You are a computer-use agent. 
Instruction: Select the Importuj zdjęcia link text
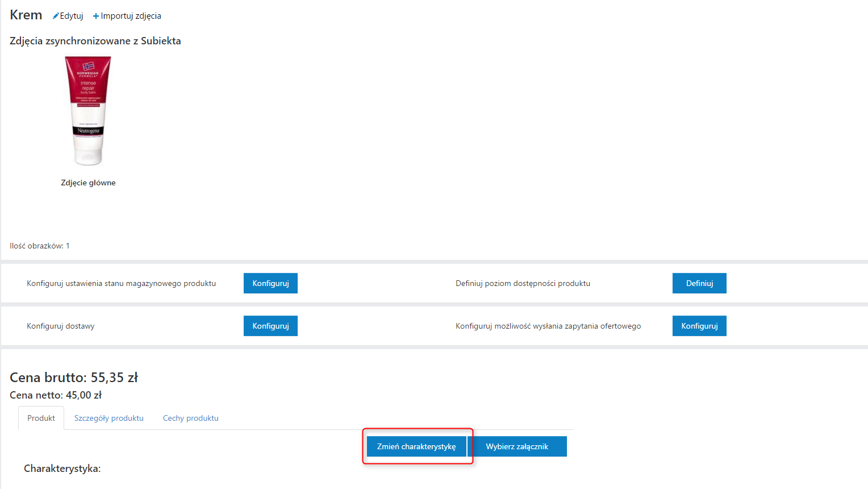[x=131, y=16]
